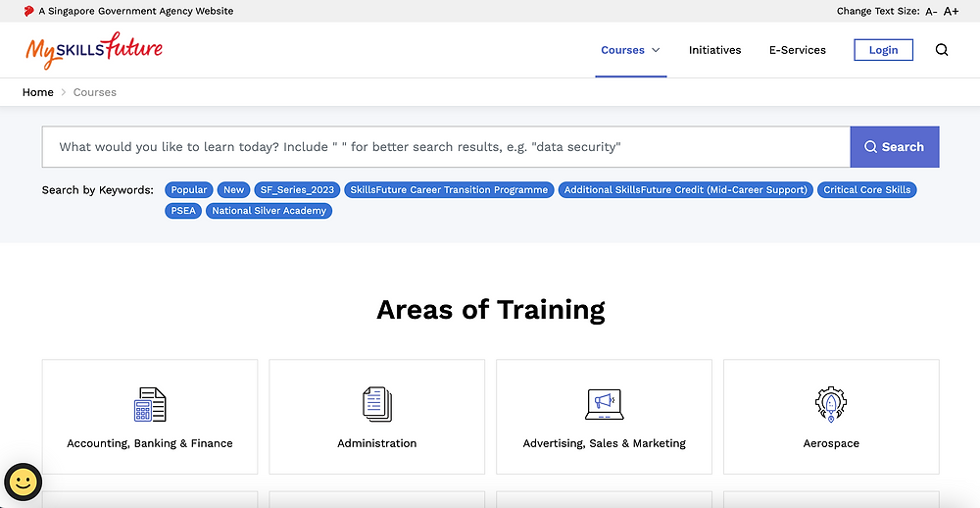Click the Aerospace rocket gear icon
The height and width of the screenshot is (508, 980).
coord(831,404)
